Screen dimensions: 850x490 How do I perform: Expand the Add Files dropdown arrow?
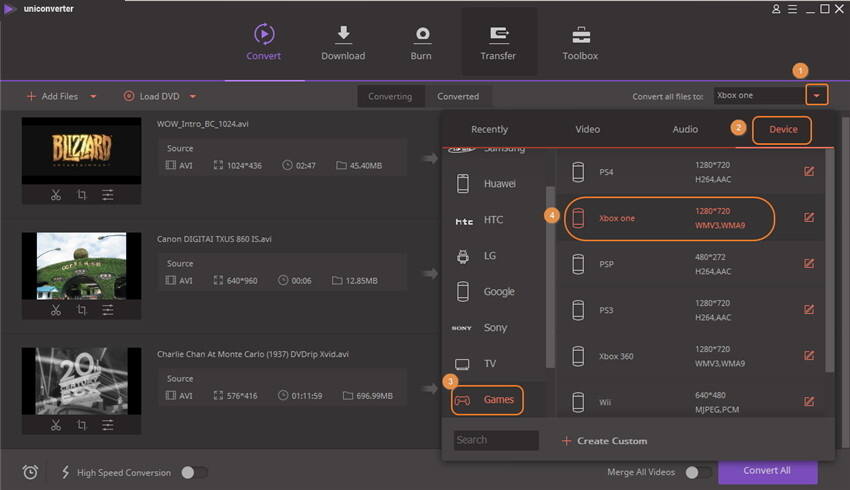(93, 96)
